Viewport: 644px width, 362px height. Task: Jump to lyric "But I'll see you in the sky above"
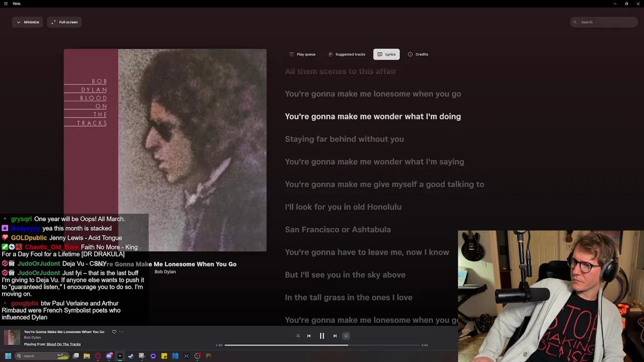click(345, 275)
